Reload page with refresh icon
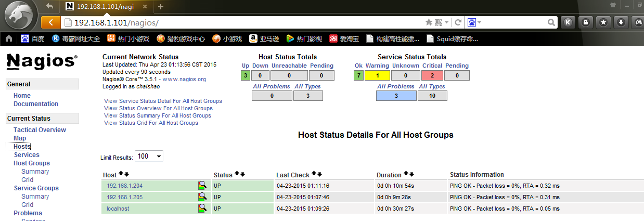 458,22
